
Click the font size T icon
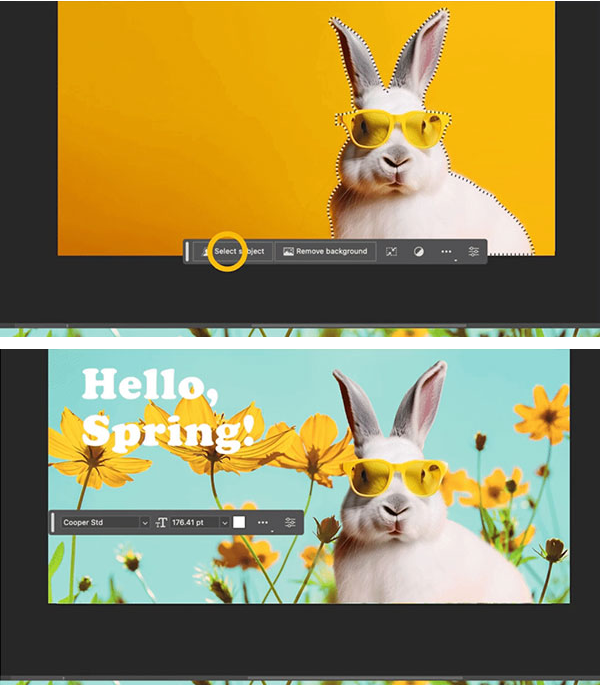tap(161, 522)
